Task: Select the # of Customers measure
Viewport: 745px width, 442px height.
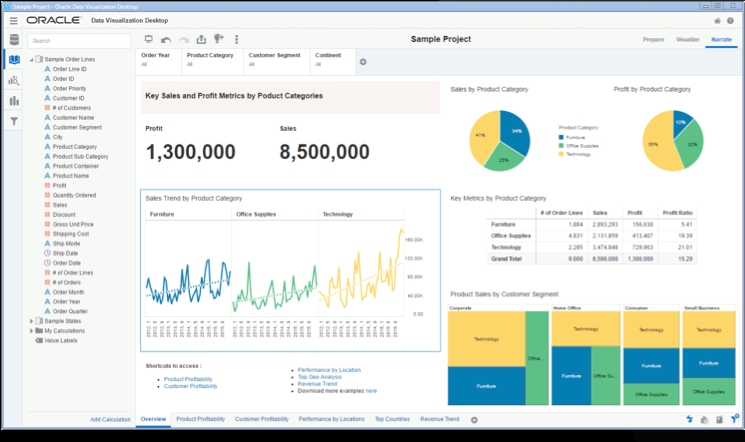Action: [71, 108]
